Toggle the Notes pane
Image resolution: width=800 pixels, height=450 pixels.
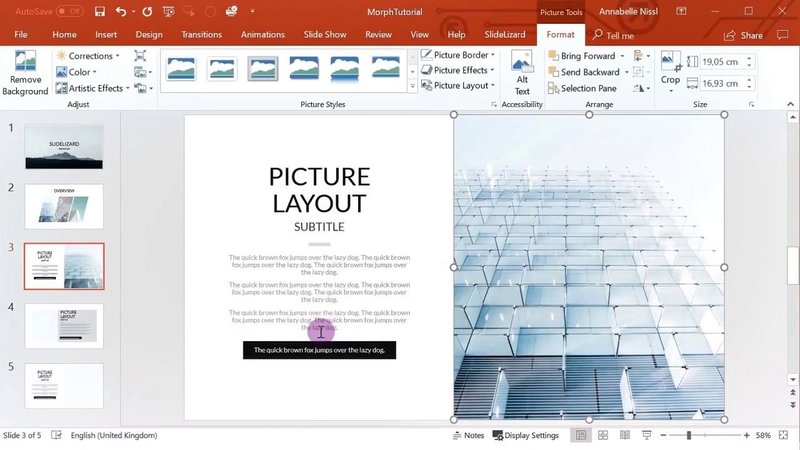click(x=467, y=436)
